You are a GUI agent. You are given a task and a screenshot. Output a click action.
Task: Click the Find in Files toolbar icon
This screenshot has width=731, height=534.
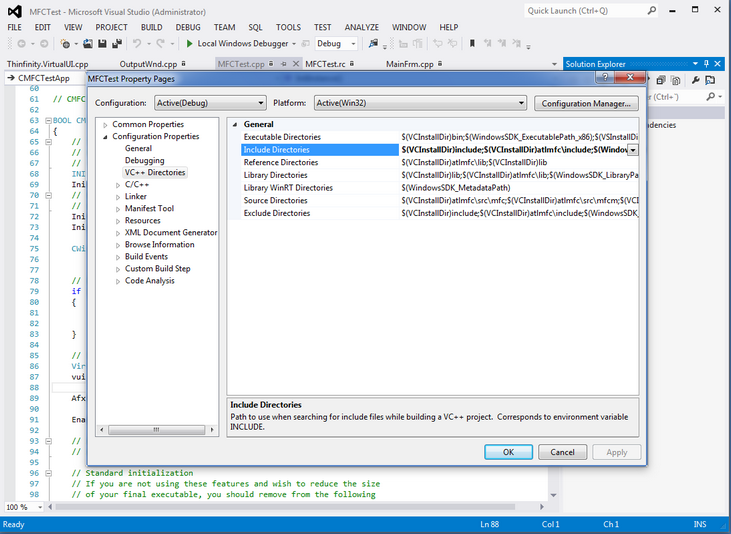[373, 44]
